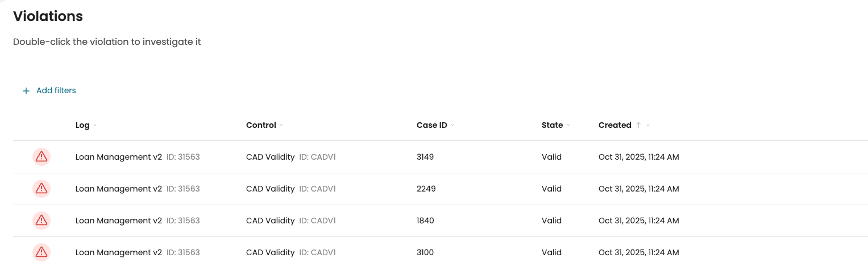Screen dimensions: 868x266
Task: Click the plus icon beside Add filters
Action: point(26,91)
